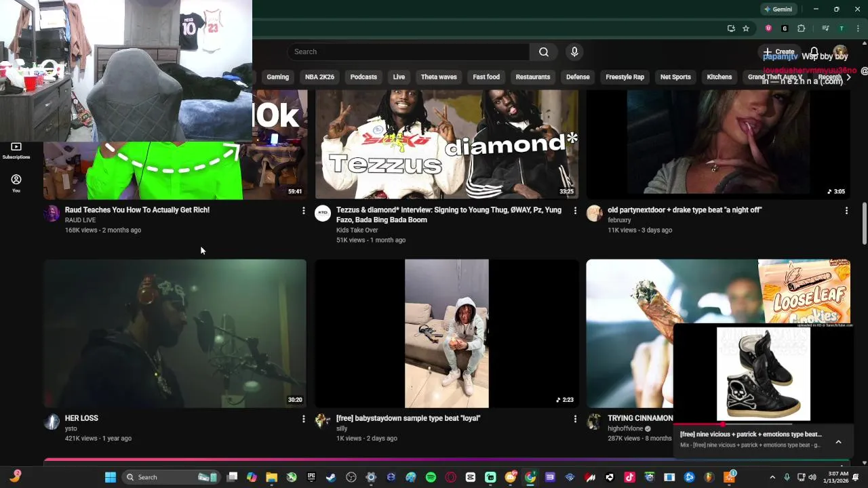Bookmark this page with the star icon
The height and width of the screenshot is (488, 868).
(x=746, y=28)
